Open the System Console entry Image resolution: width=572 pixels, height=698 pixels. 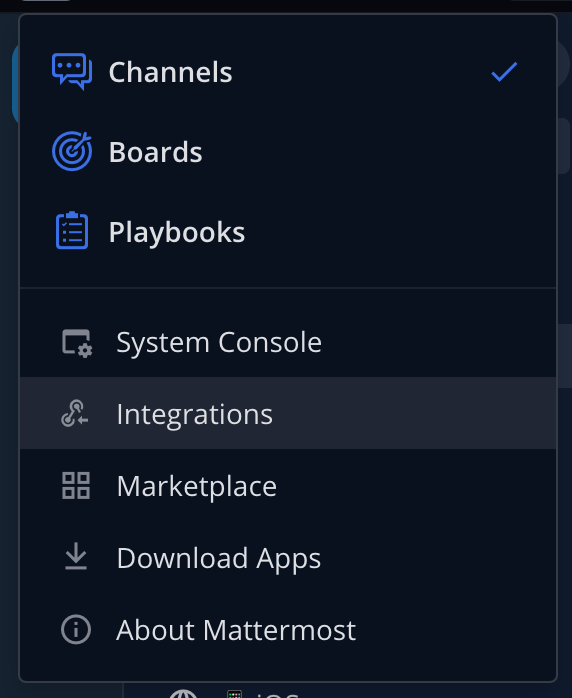click(x=288, y=342)
